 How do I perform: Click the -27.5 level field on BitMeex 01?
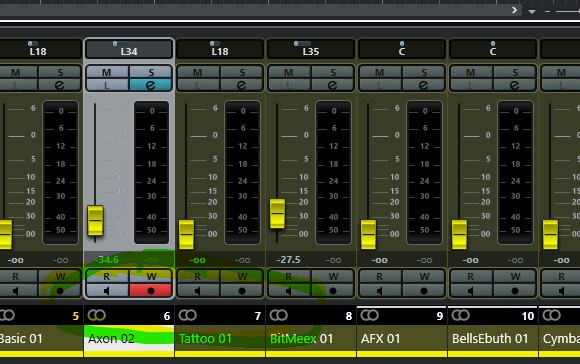click(x=289, y=260)
